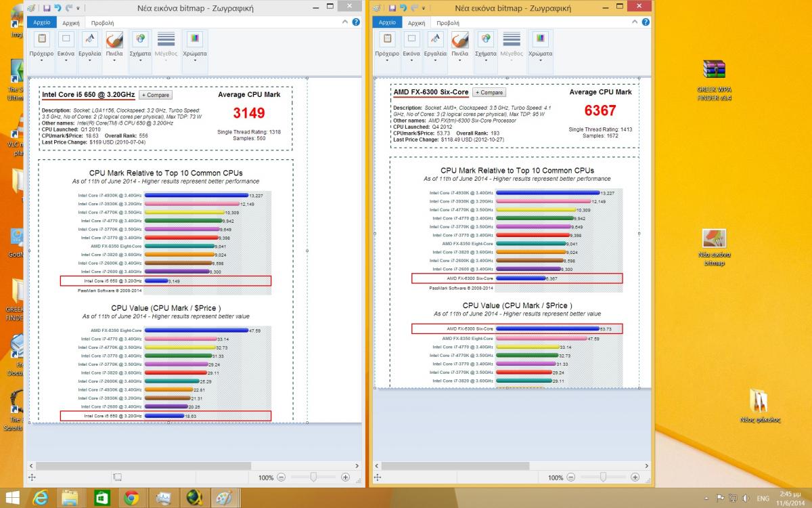
Task: Open Windows Store from taskbar
Action: tap(101, 498)
